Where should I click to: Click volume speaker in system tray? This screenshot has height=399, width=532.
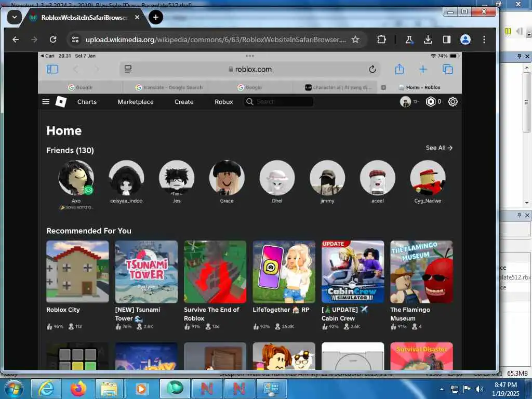[479, 389]
